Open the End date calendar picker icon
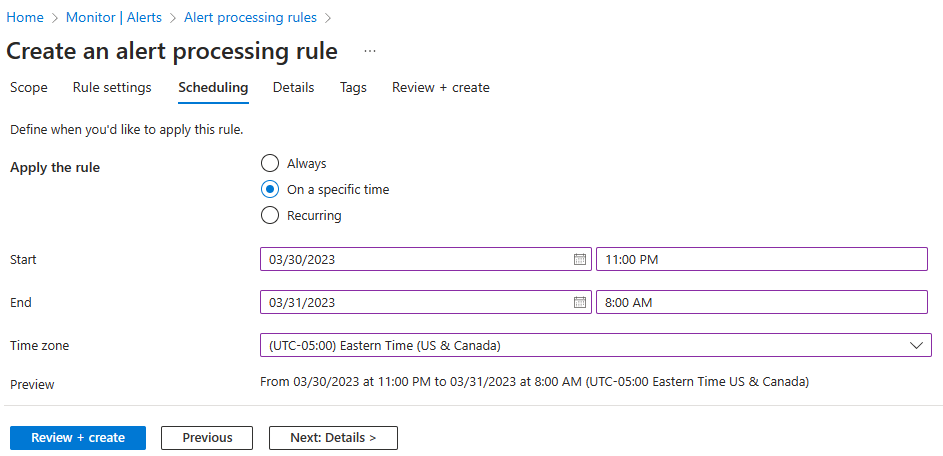Screen dimensions: 943x456 coord(579,302)
